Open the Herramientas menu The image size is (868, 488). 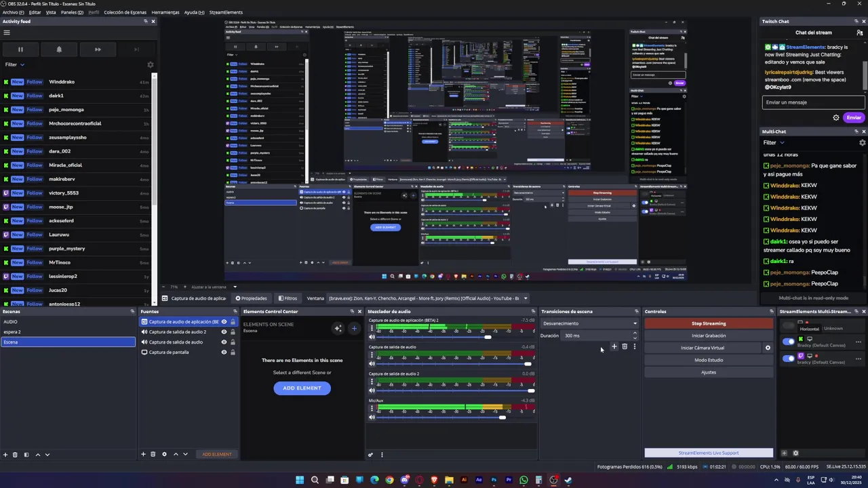point(165,12)
